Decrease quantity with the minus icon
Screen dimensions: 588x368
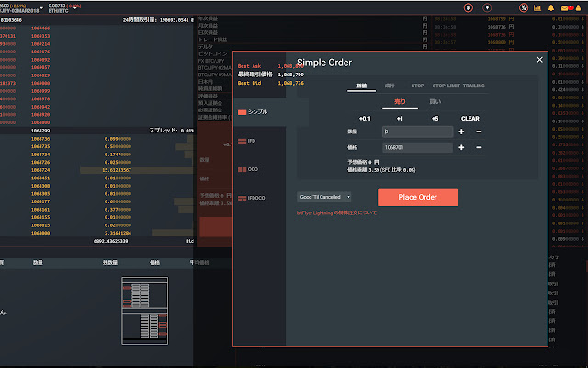point(479,132)
